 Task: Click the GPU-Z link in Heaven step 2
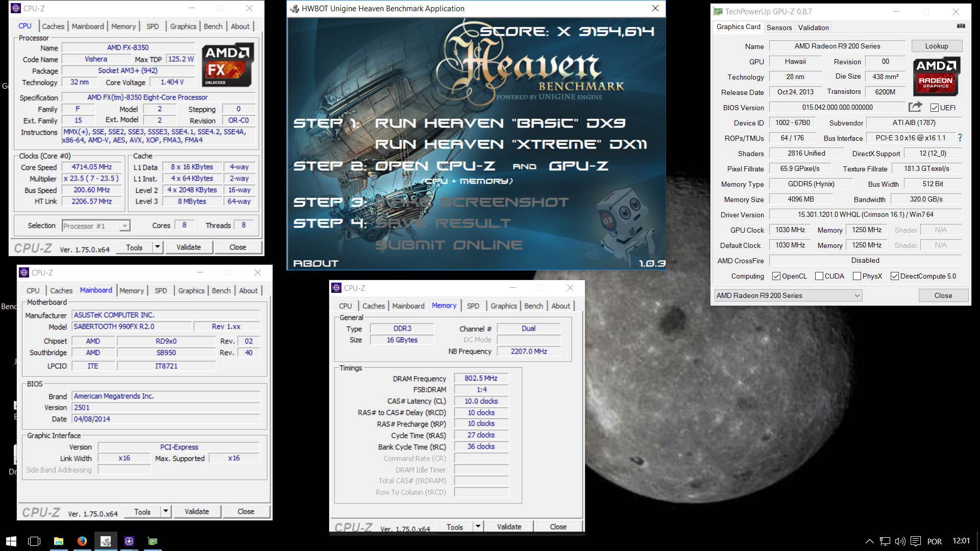pyautogui.click(x=578, y=166)
